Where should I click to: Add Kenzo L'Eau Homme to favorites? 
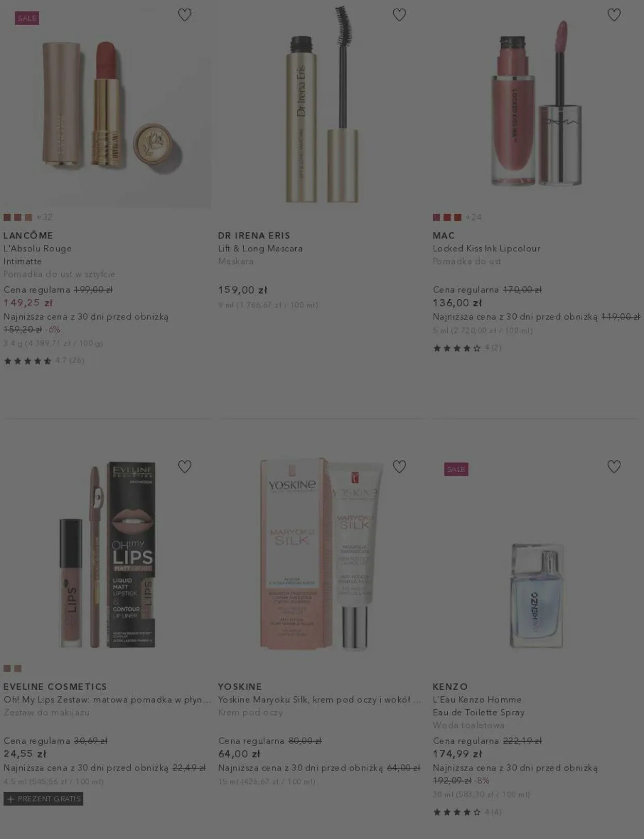(614, 467)
